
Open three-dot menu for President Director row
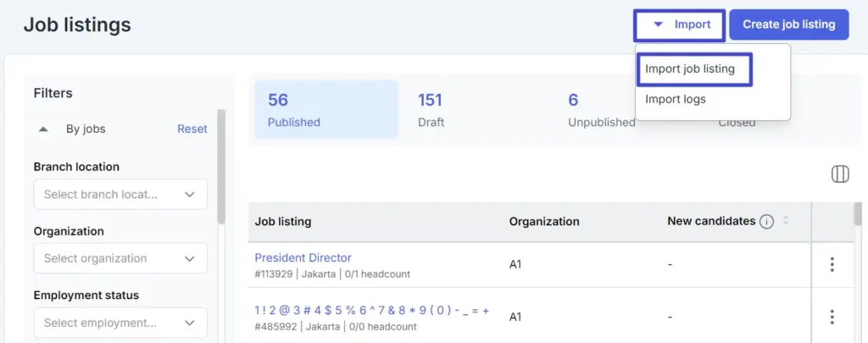[x=832, y=264]
